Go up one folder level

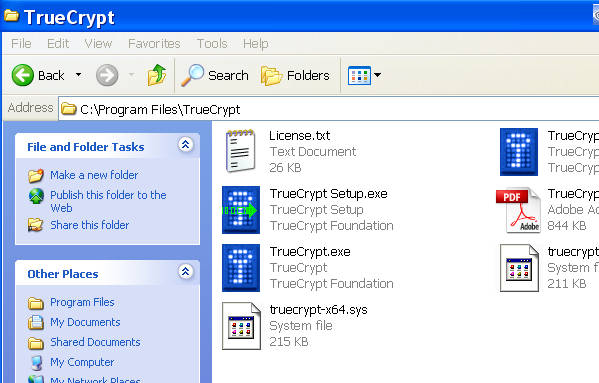tap(157, 75)
